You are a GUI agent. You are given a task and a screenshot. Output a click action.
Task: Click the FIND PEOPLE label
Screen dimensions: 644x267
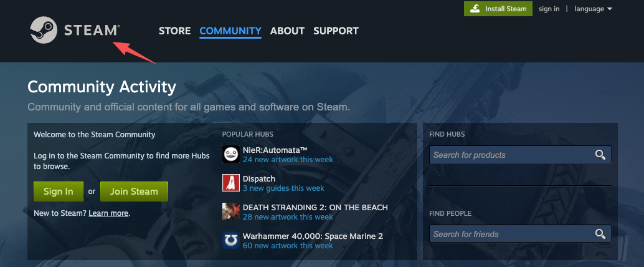tap(450, 213)
